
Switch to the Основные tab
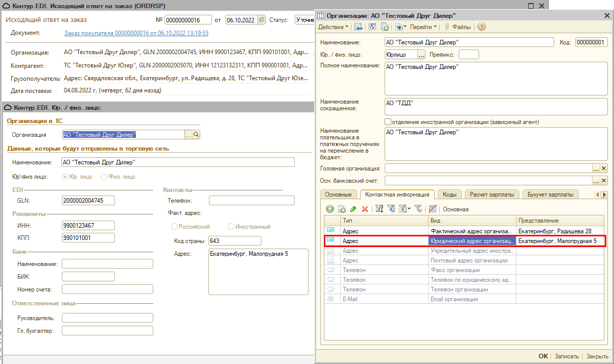(338, 195)
